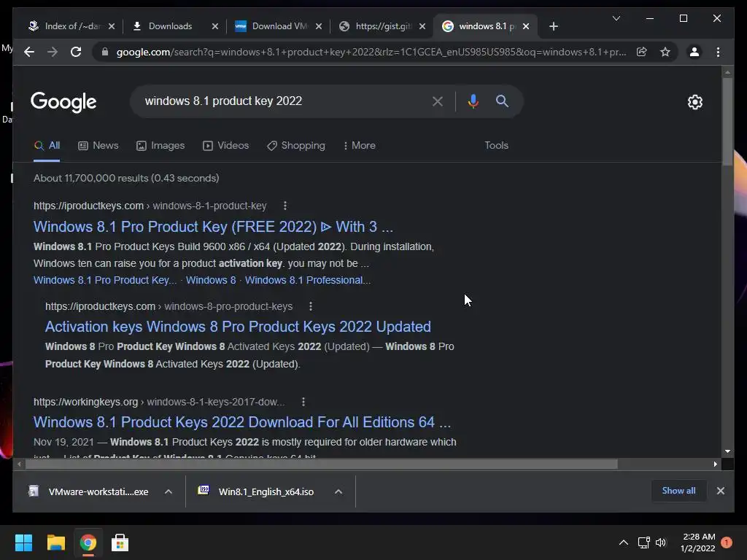
Task: Switch to the Downloads tab
Action: [x=169, y=26]
